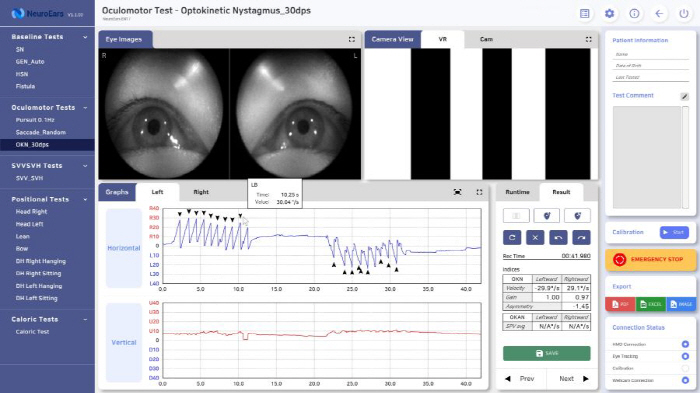Undo last edit in Result panel

(x=558, y=238)
